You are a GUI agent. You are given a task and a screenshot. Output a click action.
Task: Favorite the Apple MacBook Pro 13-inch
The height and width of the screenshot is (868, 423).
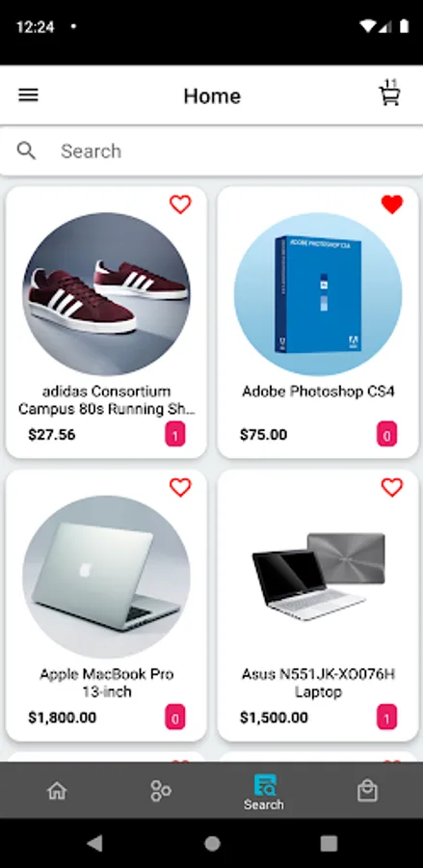coord(180,487)
